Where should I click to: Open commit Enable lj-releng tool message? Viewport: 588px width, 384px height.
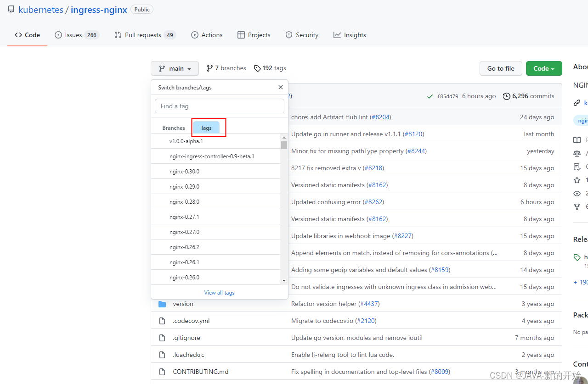pos(343,355)
